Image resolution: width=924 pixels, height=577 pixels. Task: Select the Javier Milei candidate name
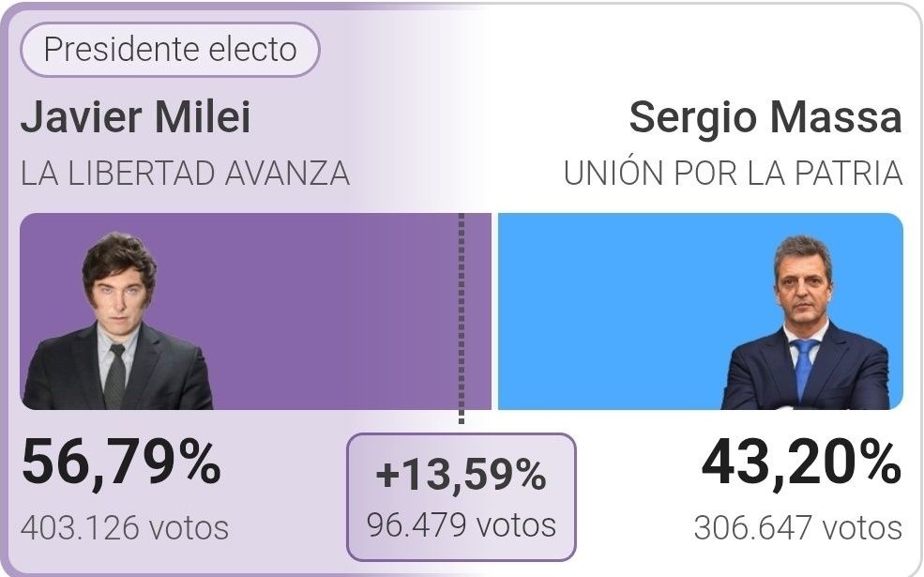coord(136,117)
